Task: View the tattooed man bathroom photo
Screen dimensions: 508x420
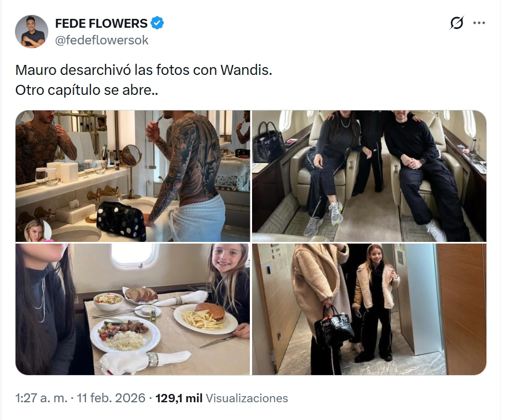Action: 133,176
